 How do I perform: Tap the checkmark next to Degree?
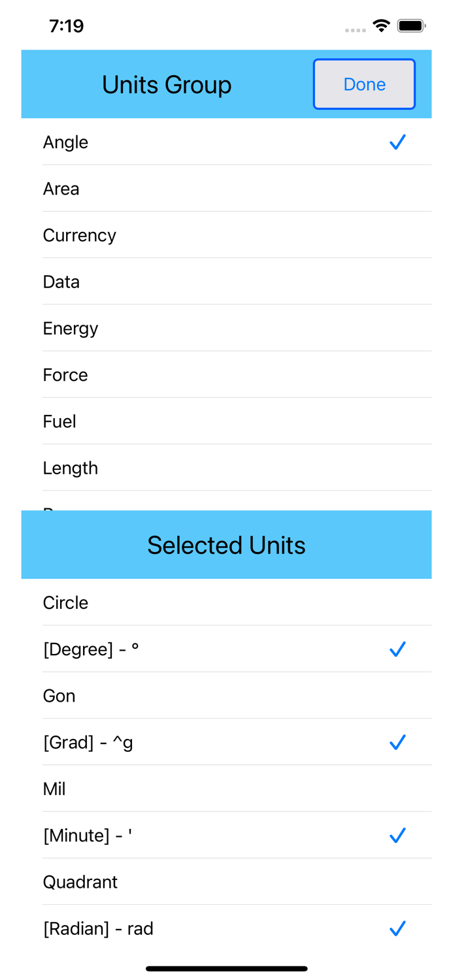tap(397, 649)
